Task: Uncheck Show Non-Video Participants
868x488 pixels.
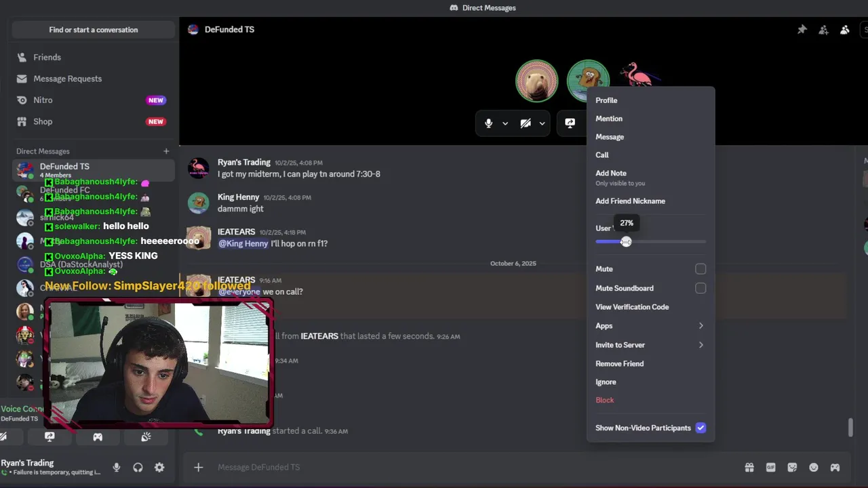Action: (701, 428)
